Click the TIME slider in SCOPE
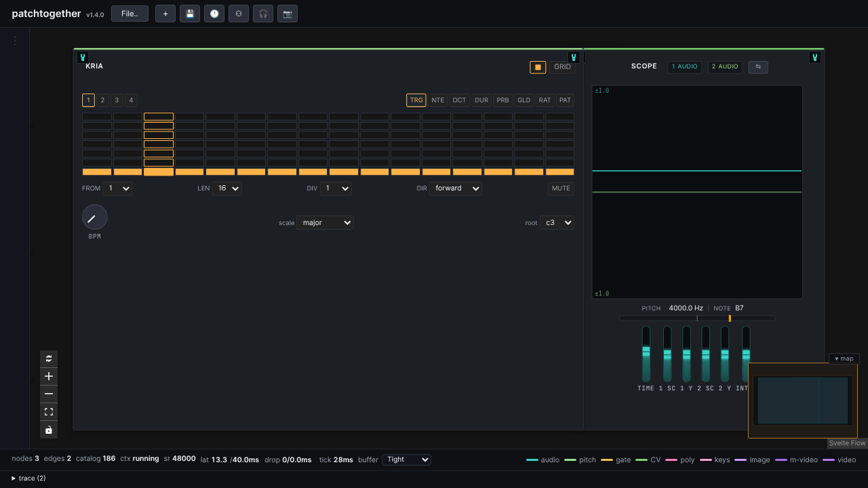868x488 pixels. pyautogui.click(x=646, y=354)
